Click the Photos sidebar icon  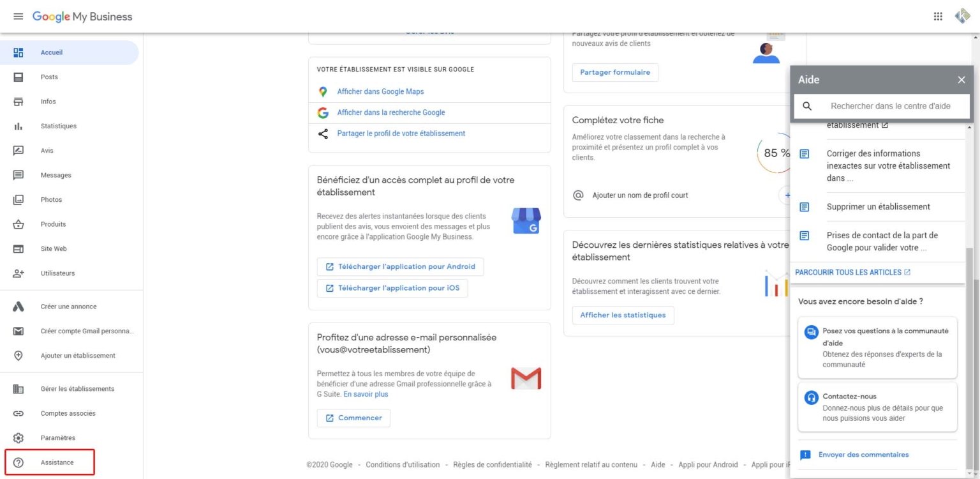pos(19,199)
